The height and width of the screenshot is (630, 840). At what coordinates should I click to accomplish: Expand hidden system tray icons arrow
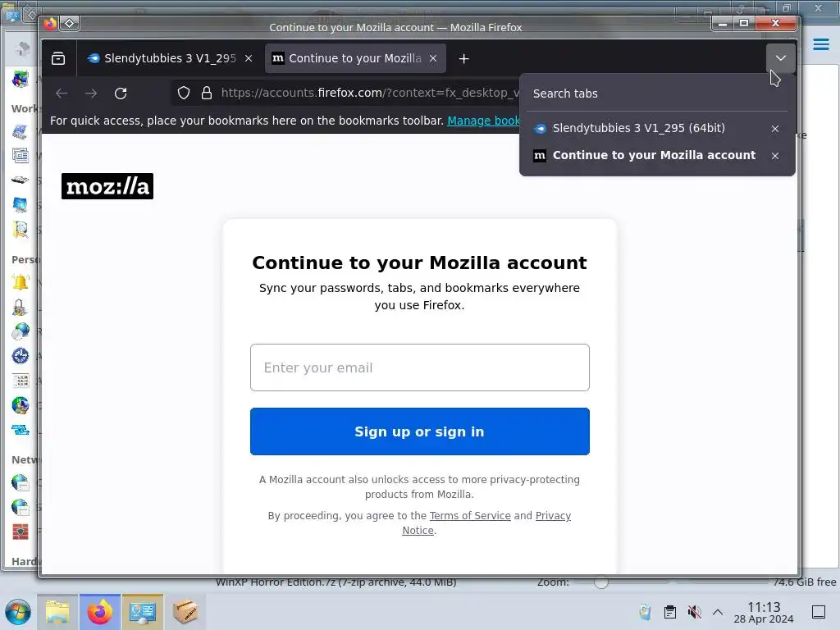pyautogui.click(x=718, y=612)
